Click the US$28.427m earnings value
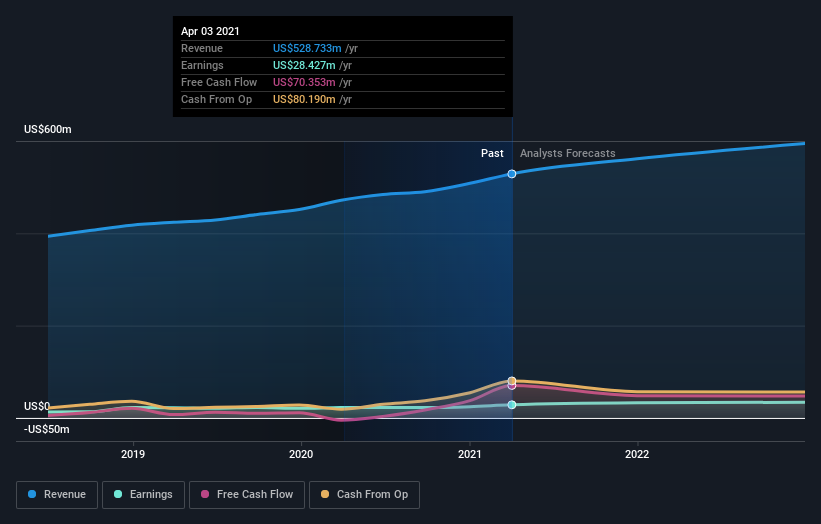Viewport: 821px width, 524px height. (304, 65)
